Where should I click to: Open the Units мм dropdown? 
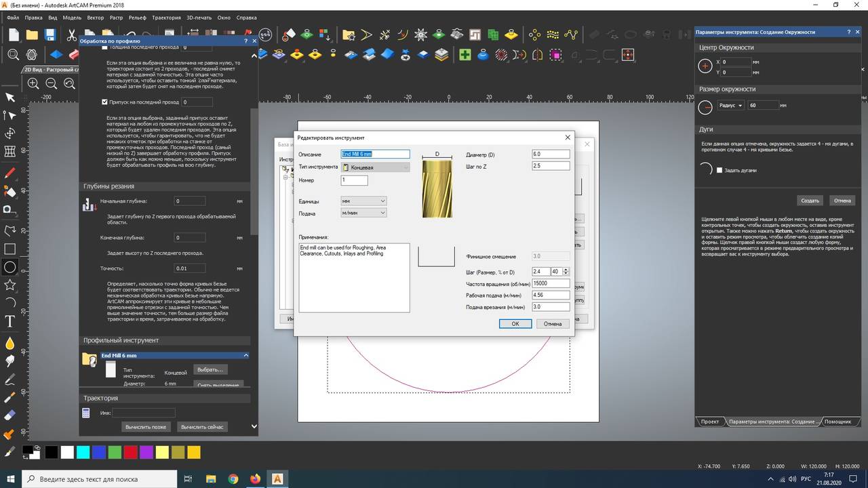pyautogui.click(x=363, y=201)
